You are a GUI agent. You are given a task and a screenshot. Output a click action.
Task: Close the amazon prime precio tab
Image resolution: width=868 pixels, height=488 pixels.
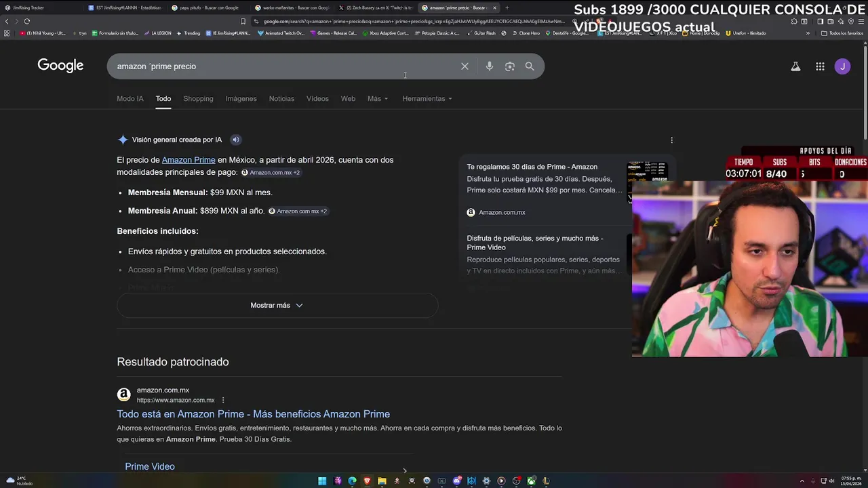[x=494, y=7]
